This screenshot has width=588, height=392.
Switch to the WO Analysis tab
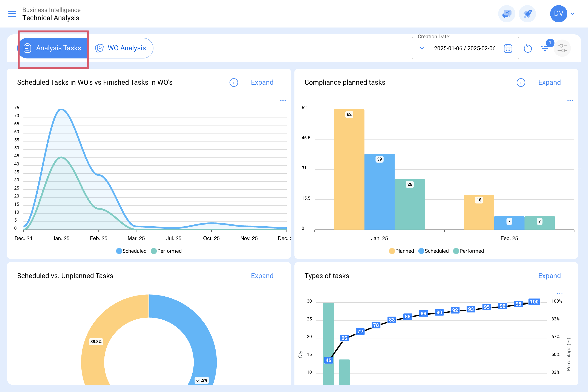[121, 48]
